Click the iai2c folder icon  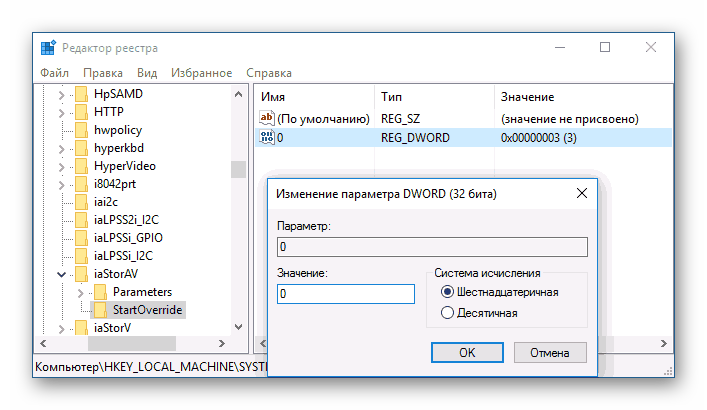82,202
